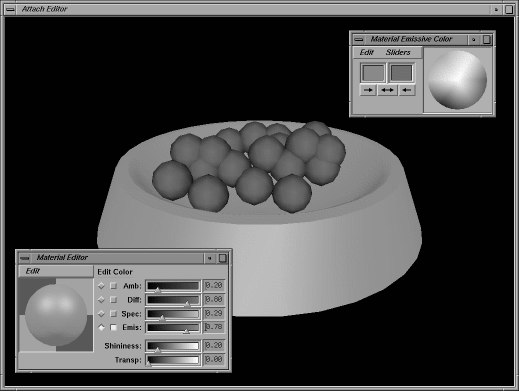Open the Edit menu in Material Editor
Screen dimensions: 519x391
(x=33, y=271)
